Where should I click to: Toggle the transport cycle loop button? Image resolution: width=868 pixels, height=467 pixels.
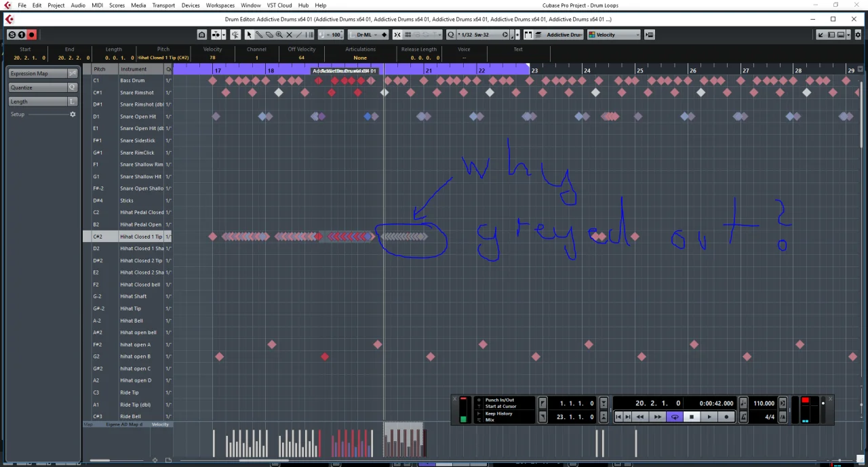click(x=675, y=417)
